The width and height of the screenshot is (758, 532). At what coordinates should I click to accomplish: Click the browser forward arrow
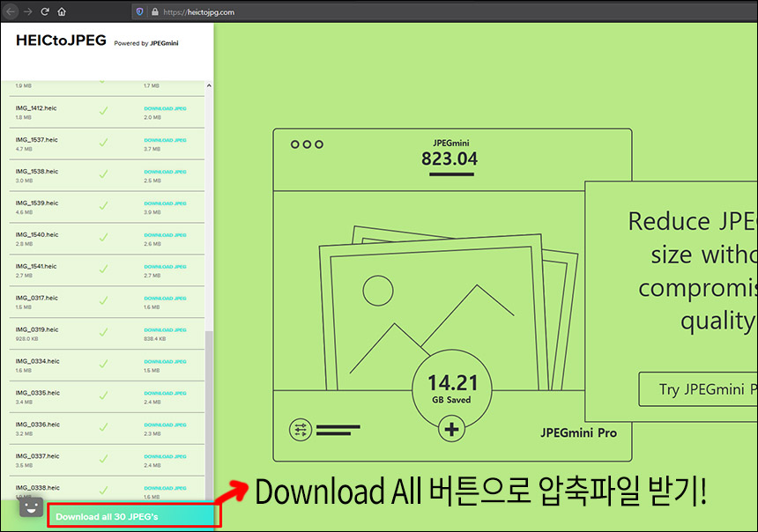pos(27,11)
